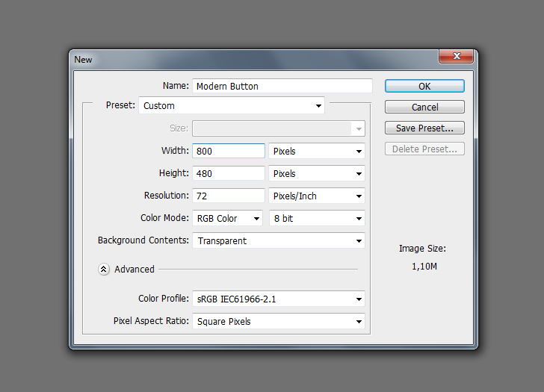
Task: Open the Width units dropdown
Action: (x=316, y=152)
